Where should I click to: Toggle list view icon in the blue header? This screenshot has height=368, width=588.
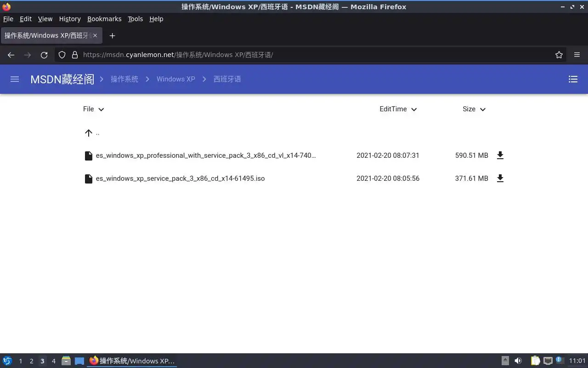click(573, 79)
